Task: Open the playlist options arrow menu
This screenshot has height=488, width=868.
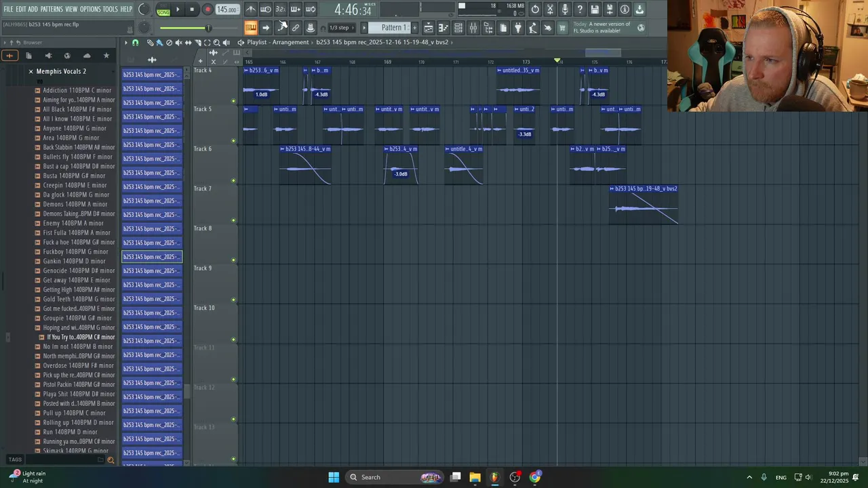Action: pyautogui.click(x=125, y=43)
